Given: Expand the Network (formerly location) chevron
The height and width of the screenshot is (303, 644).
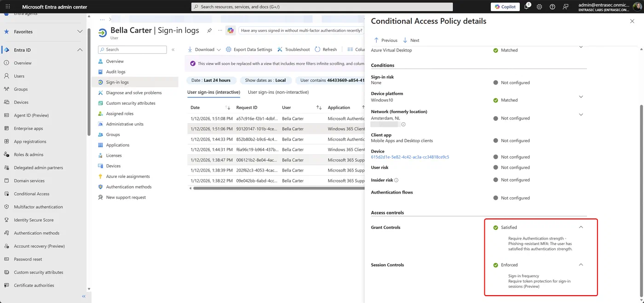Looking at the screenshot, I should pos(581,114).
